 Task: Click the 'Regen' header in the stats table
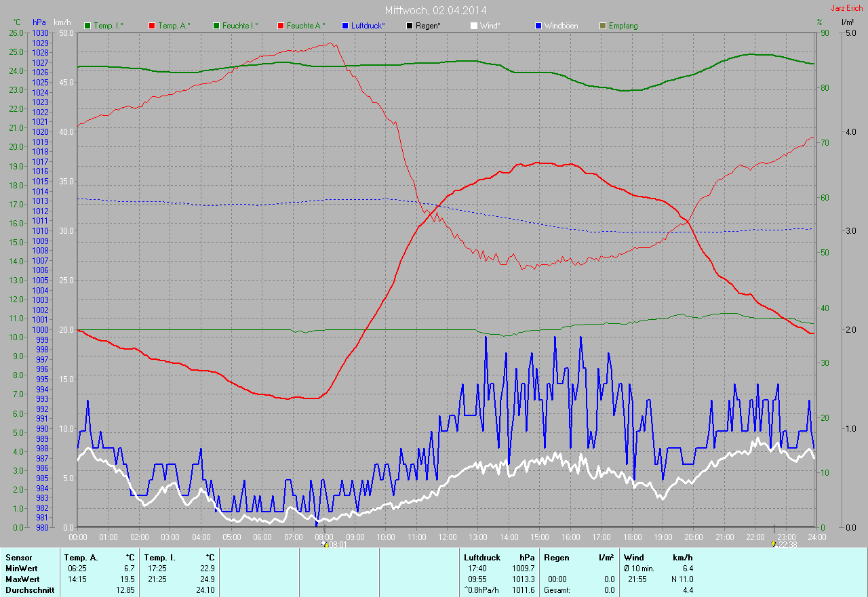point(556,558)
